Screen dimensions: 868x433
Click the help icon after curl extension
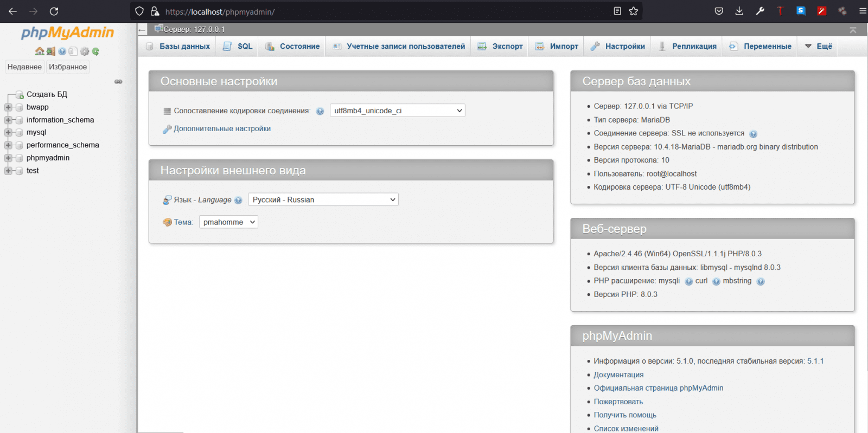click(716, 281)
